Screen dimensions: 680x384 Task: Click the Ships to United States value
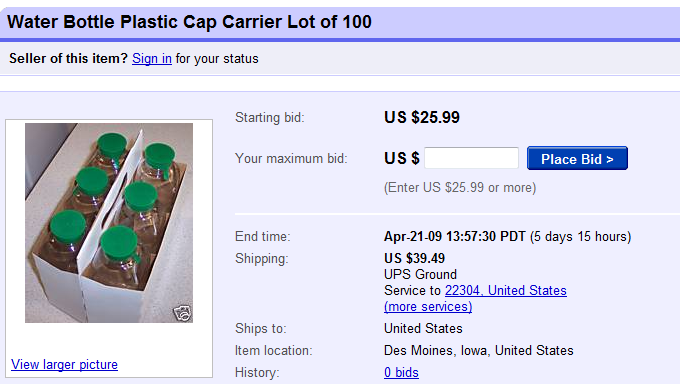(x=423, y=328)
